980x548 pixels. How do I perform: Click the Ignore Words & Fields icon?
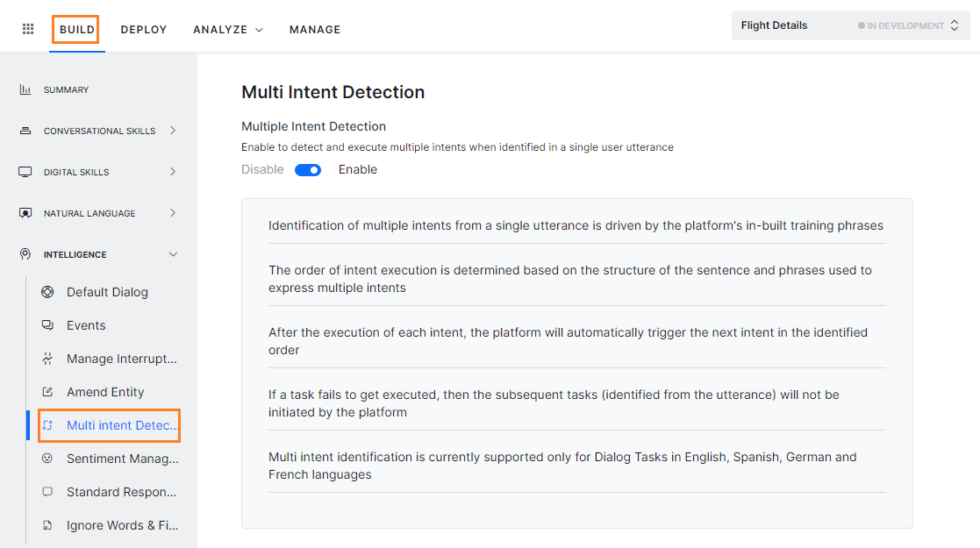[x=49, y=524]
